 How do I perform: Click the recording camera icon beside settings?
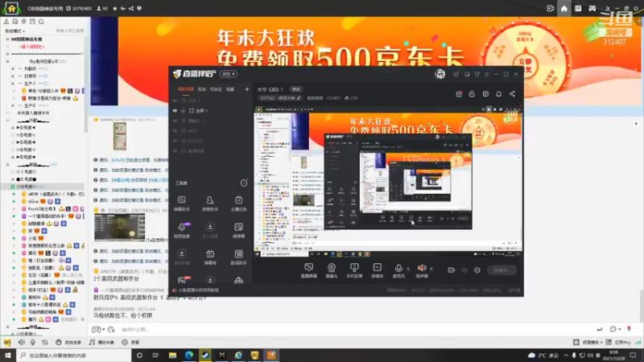click(451, 270)
